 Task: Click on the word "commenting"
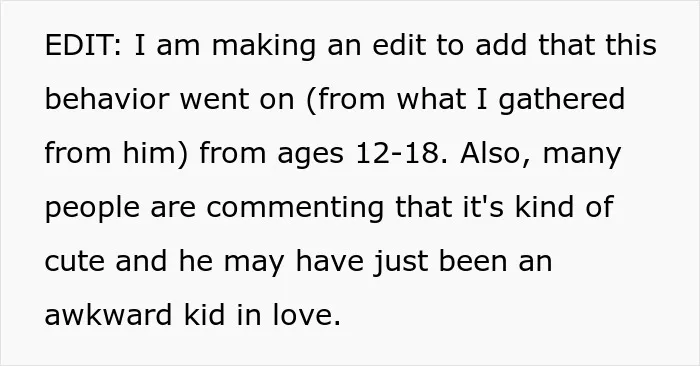pyautogui.click(x=295, y=209)
